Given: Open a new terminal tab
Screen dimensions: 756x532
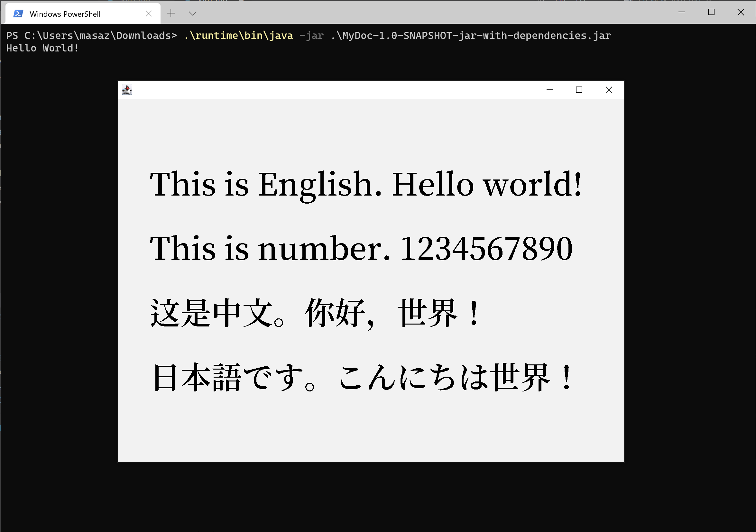Looking at the screenshot, I should [171, 14].
